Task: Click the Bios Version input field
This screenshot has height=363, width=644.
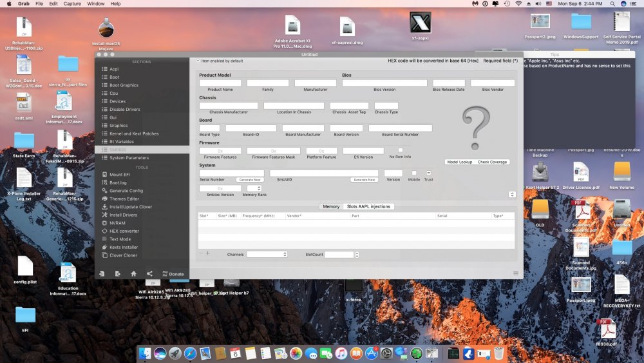Action: pyautogui.click(x=384, y=83)
